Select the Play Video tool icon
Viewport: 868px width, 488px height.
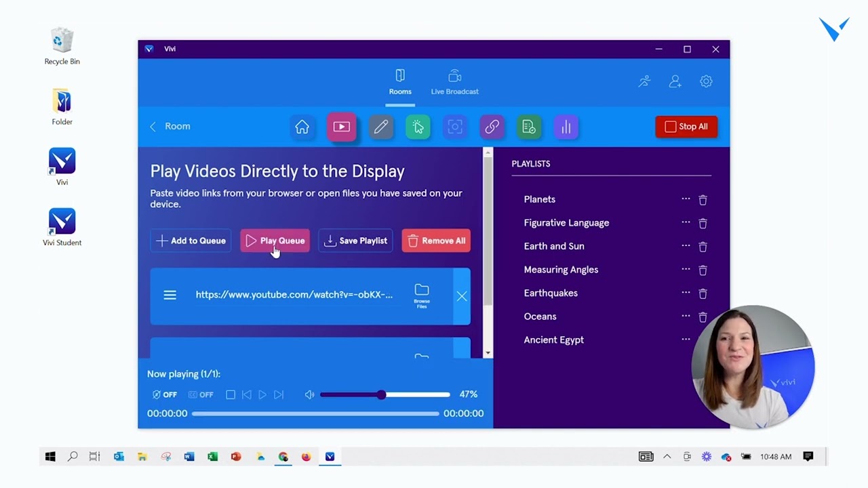pyautogui.click(x=341, y=127)
